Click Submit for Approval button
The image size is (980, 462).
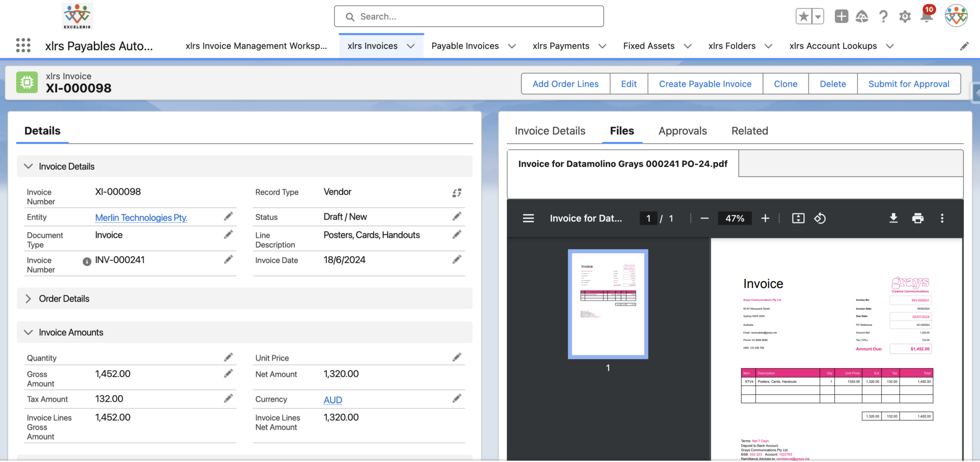point(909,84)
